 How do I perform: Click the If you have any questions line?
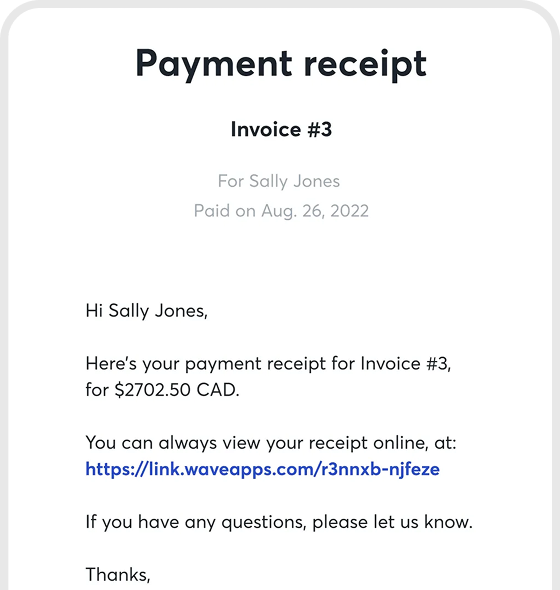pos(279,522)
